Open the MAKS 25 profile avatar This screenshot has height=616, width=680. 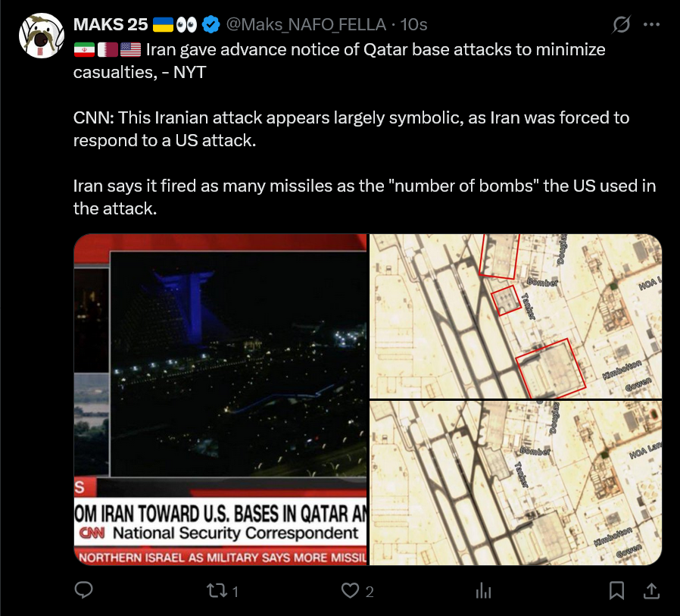(42, 36)
